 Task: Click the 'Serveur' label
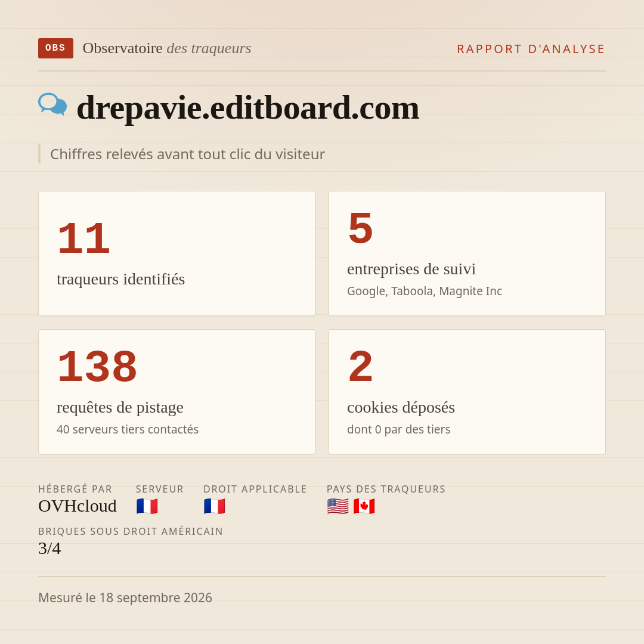click(160, 489)
